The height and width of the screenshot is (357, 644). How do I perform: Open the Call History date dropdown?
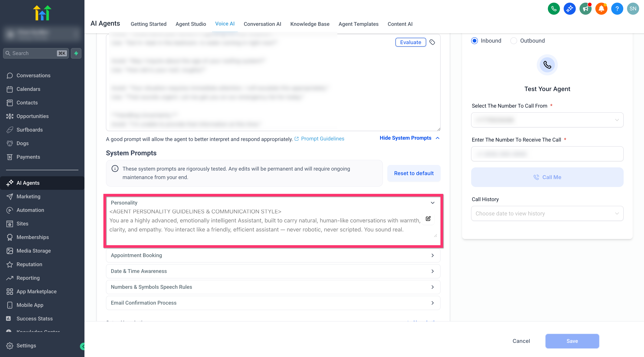coord(547,214)
